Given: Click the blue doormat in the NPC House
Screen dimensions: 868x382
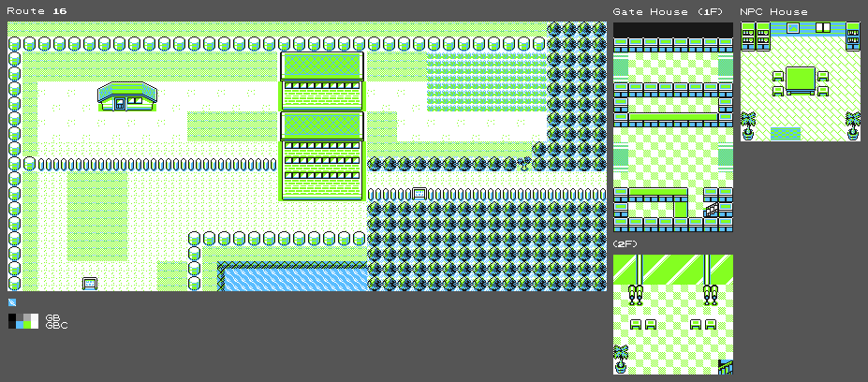Looking at the screenshot, I should [786, 134].
